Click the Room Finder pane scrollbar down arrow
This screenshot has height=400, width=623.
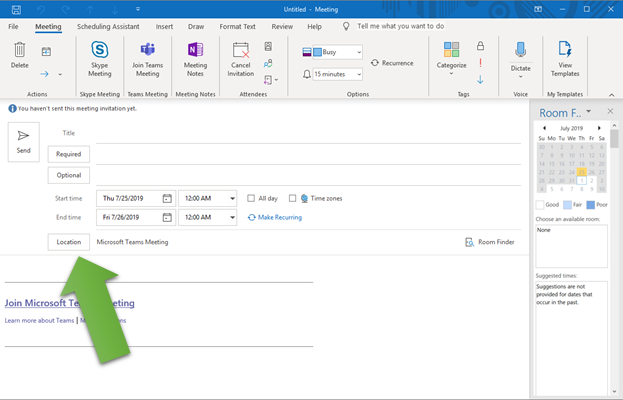pyautogui.click(x=615, y=392)
